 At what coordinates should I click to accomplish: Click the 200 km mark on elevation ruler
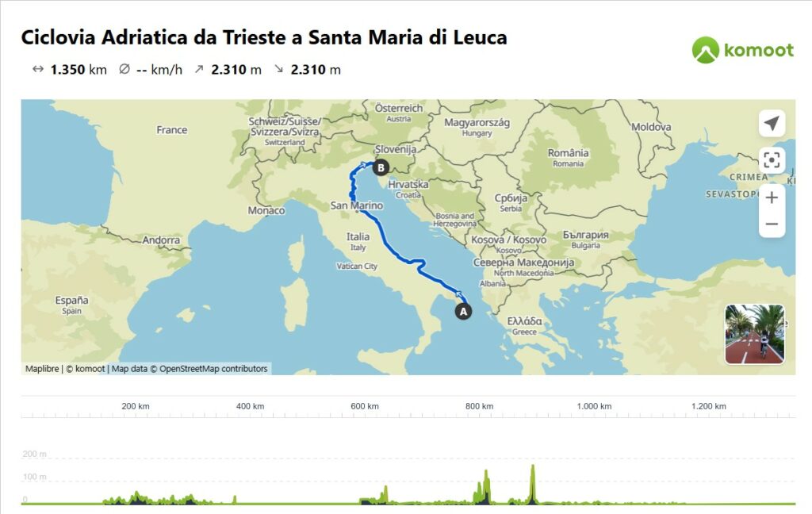[x=135, y=406]
